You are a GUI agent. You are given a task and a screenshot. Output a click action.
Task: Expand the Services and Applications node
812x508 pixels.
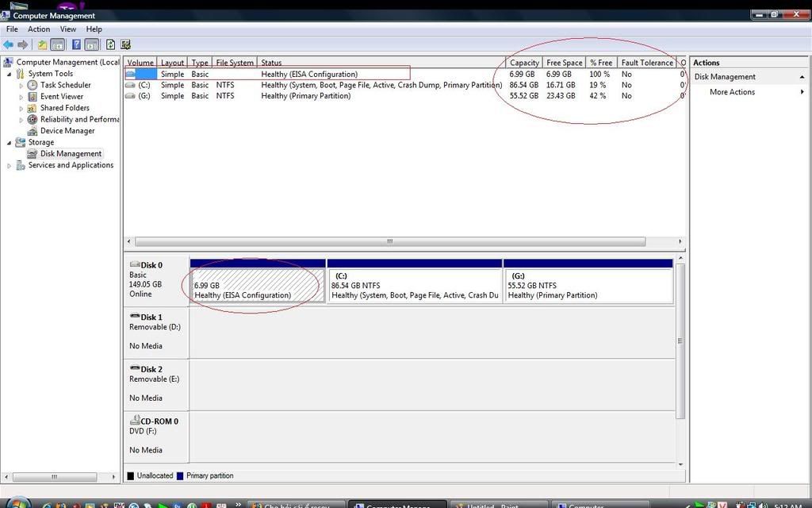(x=10, y=166)
